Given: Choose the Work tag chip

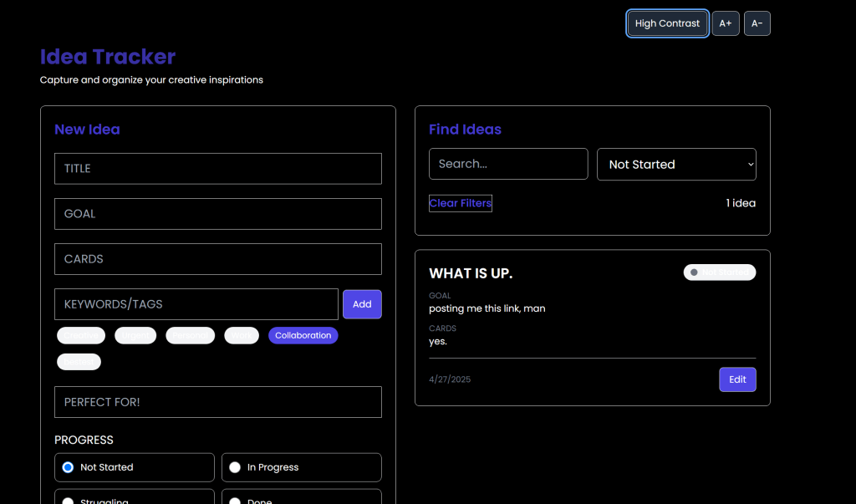Looking at the screenshot, I should pyautogui.click(x=242, y=335).
